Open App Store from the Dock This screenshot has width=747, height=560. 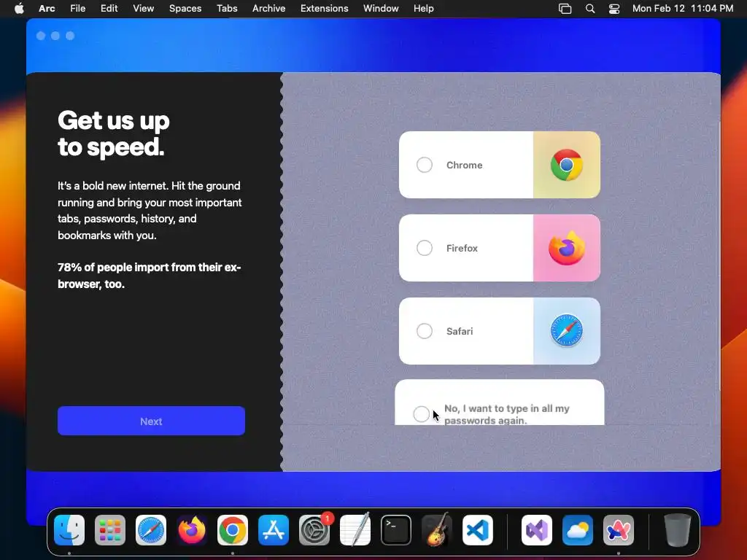[x=274, y=530]
